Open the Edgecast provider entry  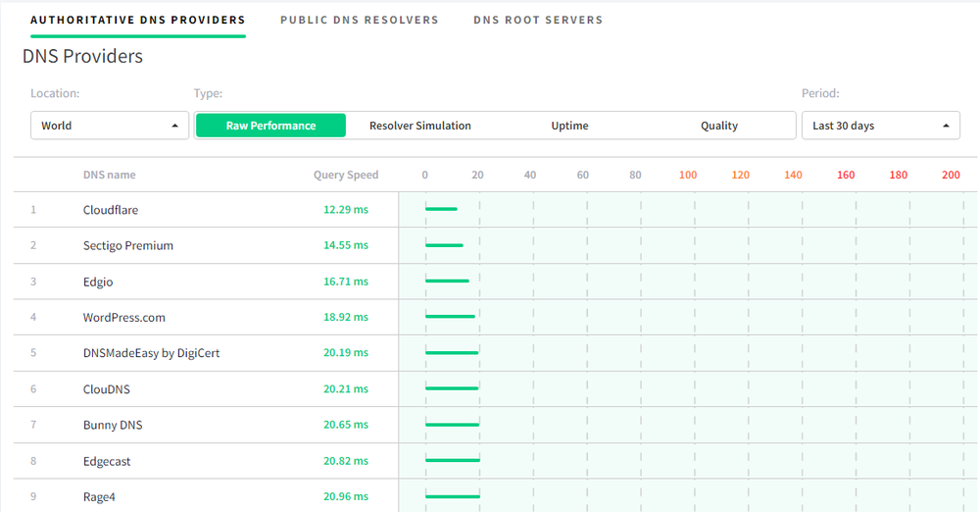click(x=107, y=461)
